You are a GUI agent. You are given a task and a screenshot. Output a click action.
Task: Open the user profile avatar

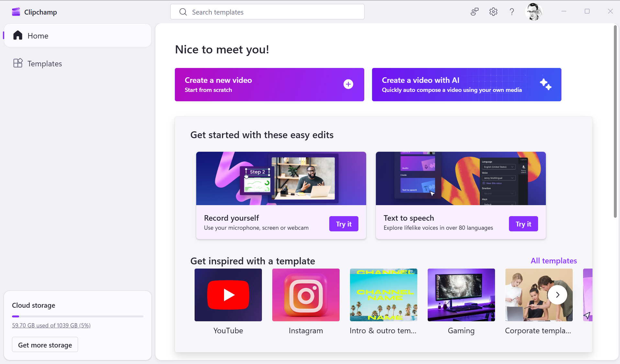[534, 12]
